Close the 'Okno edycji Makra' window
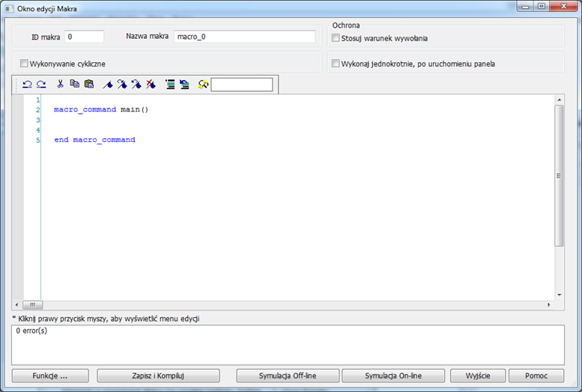 [563, 6]
